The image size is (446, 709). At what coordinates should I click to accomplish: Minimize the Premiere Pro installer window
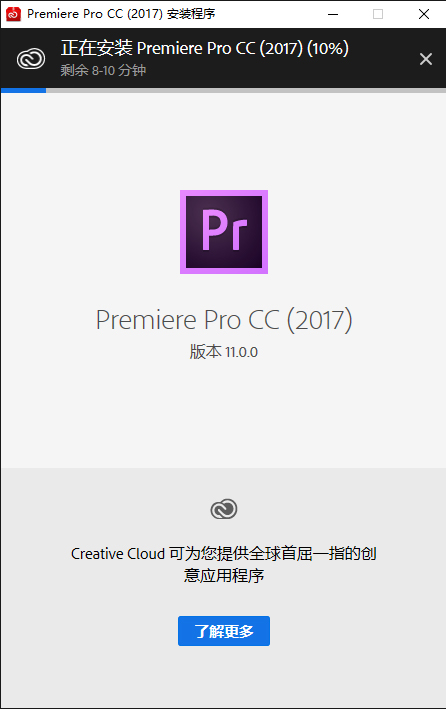click(x=333, y=14)
